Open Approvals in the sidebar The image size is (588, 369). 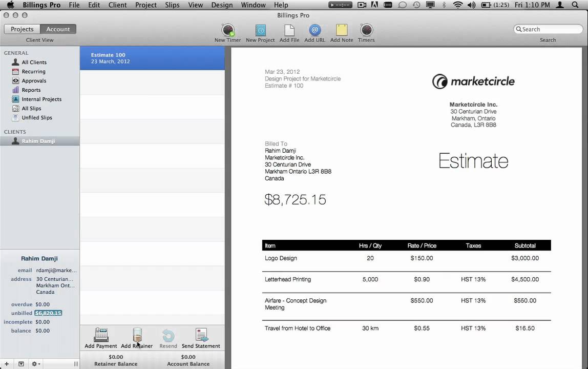pos(34,80)
